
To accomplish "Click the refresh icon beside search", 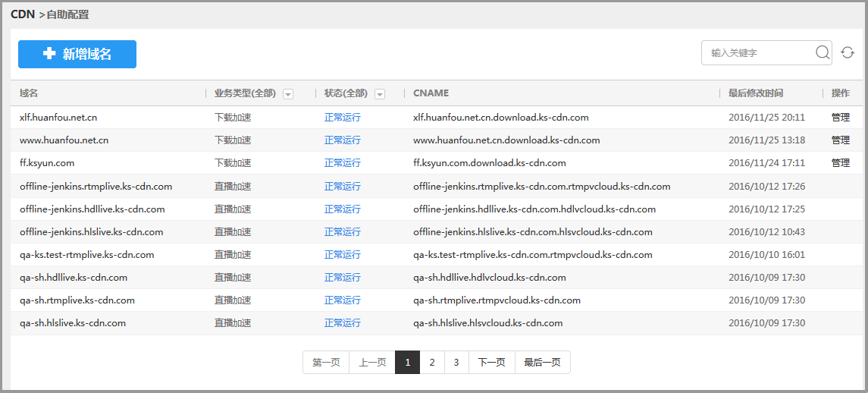I will pyautogui.click(x=848, y=52).
